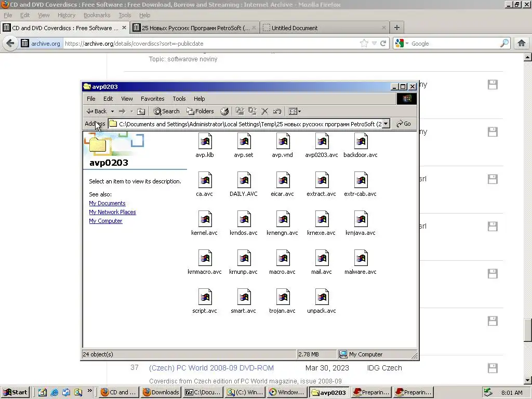Expand the Back button history arrow
532x399 pixels.
tap(112, 111)
